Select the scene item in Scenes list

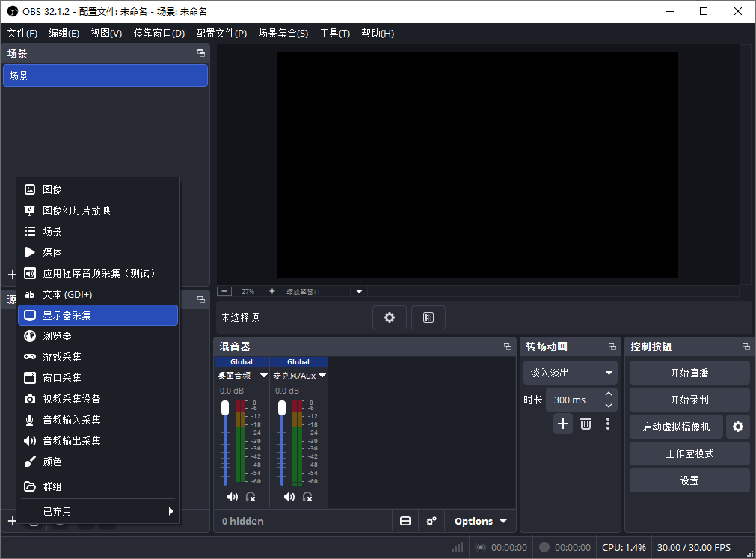pos(105,76)
